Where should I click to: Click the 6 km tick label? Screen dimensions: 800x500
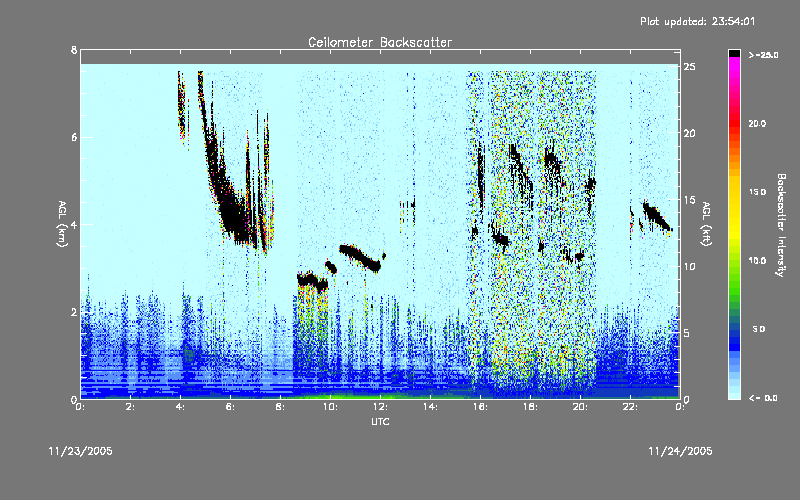click(74, 137)
